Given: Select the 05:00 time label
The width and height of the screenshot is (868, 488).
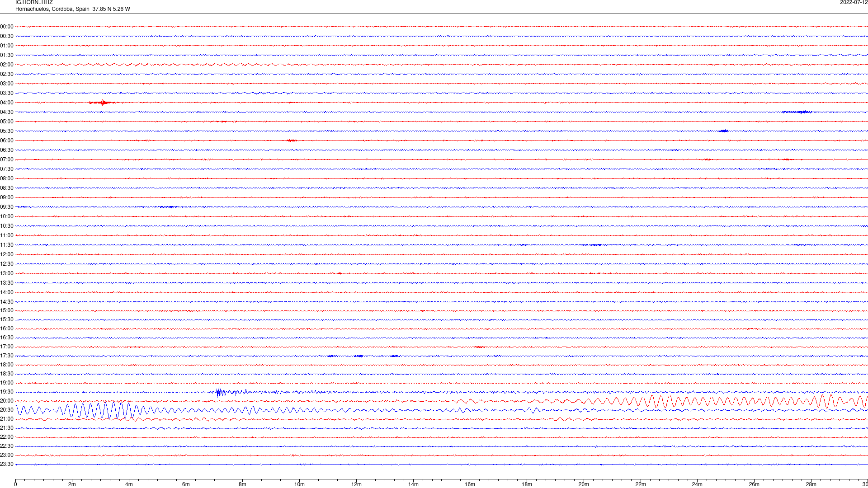Looking at the screenshot, I should (x=7, y=122).
